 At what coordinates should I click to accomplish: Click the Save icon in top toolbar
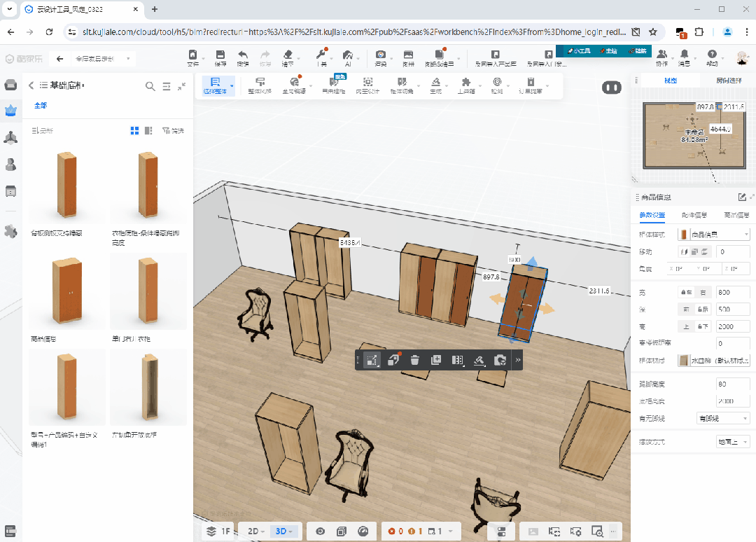[x=220, y=55]
